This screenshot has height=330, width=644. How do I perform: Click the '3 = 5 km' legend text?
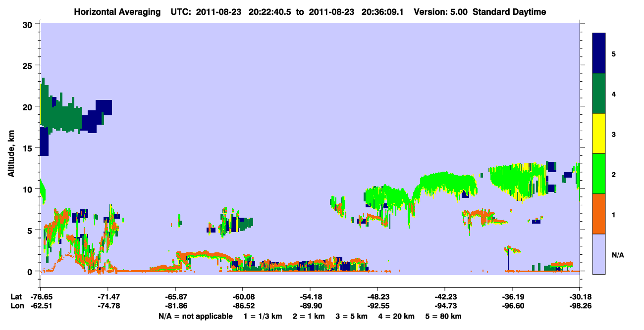(x=352, y=316)
